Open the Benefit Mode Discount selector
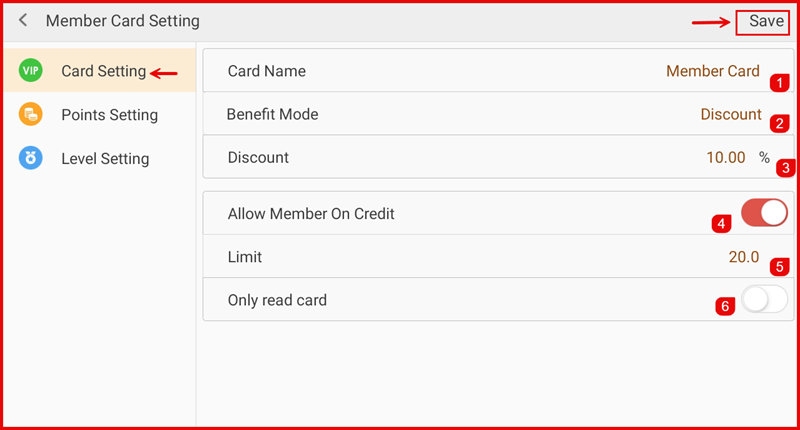 tap(730, 114)
